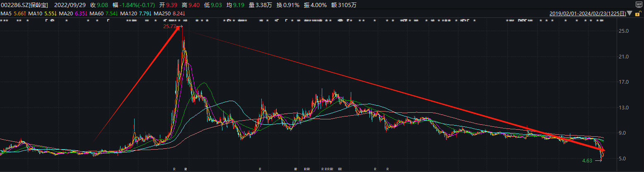644x172 pixels.
Task: Click the MA250 value 8.24
Action: click(x=178, y=13)
